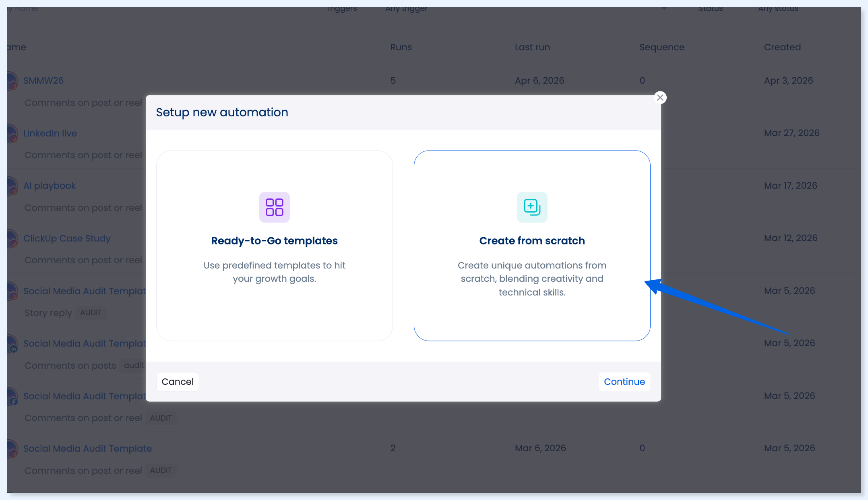Click the teal Create from scratch plus icon
868x500 pixels.
point(532,207)
